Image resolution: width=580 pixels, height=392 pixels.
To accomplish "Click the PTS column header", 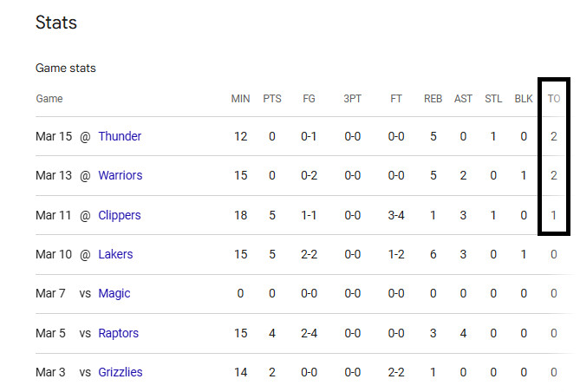I will (272, 99).
